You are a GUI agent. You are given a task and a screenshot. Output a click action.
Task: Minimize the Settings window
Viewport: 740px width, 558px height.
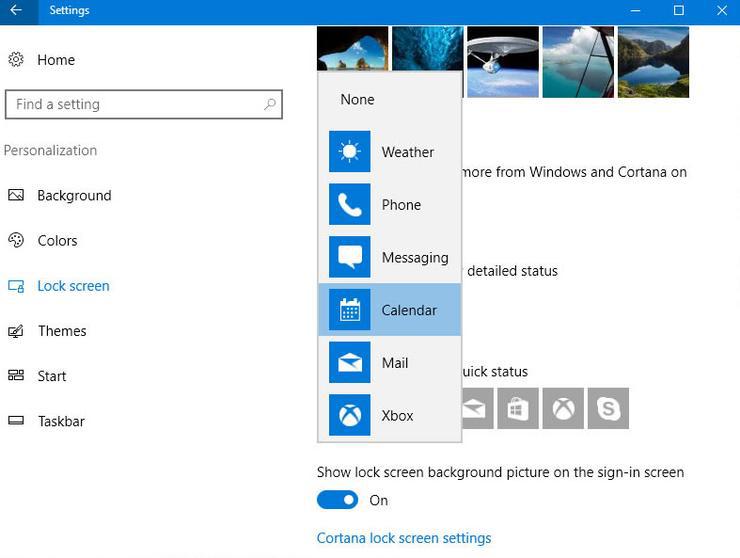tap(635, 10)
